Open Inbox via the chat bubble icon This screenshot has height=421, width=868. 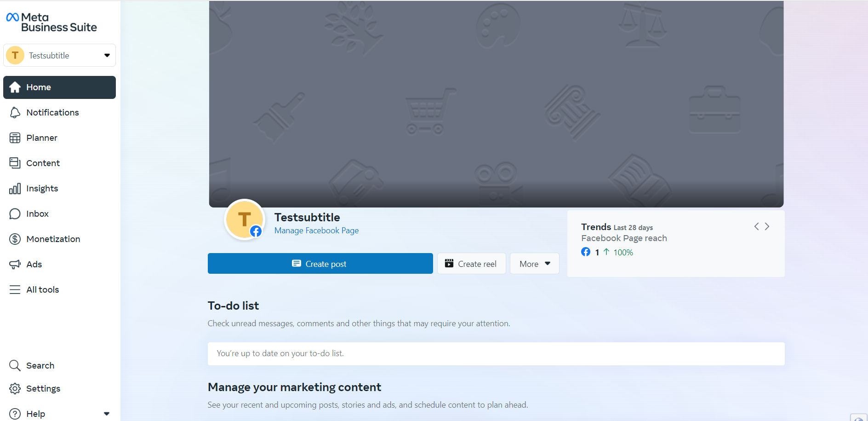pos(15,214)
